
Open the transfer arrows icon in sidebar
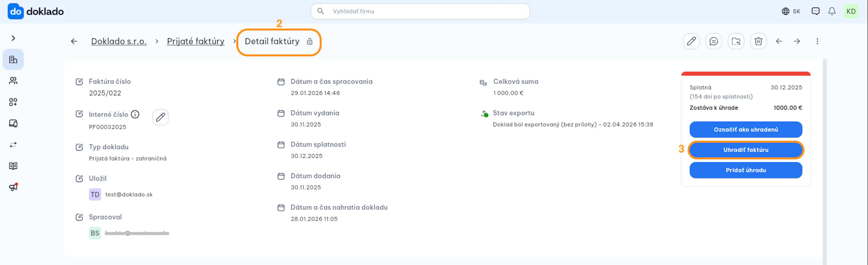13,145
